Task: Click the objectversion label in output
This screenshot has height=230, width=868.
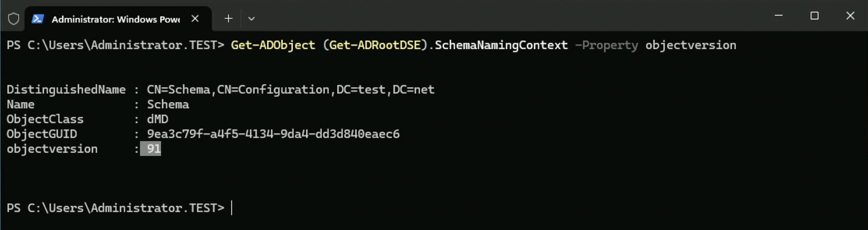Action: (x=52, y=149)
